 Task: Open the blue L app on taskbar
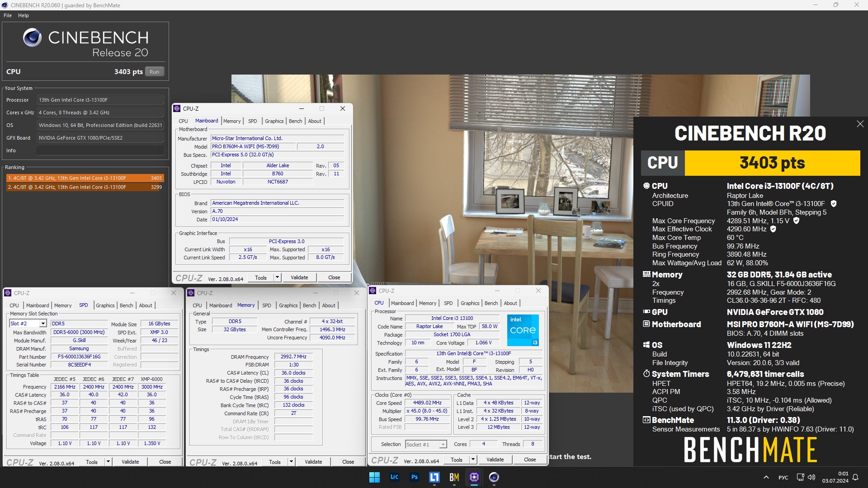point(434,477)
